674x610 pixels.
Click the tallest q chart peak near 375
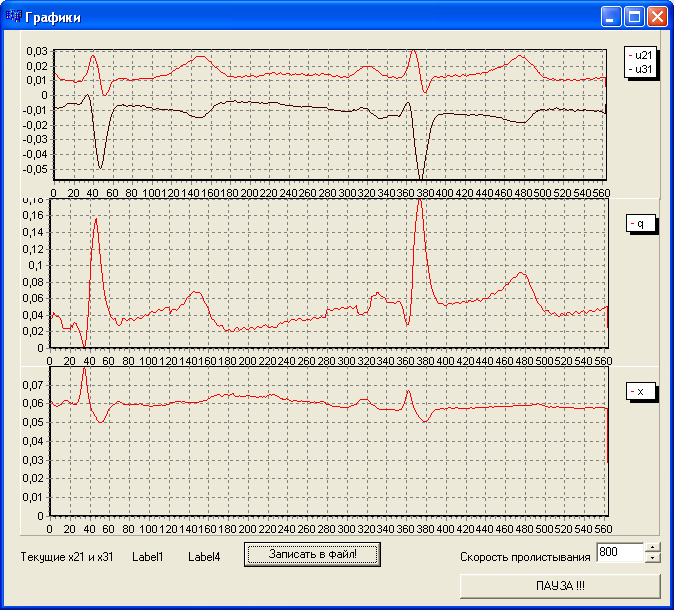pos(420,202)
